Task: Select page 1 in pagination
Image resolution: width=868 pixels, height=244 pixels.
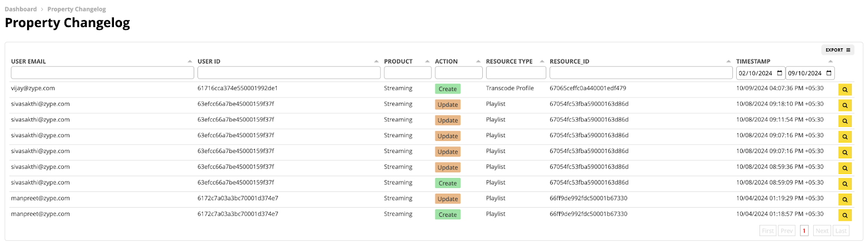Action: 804,230
